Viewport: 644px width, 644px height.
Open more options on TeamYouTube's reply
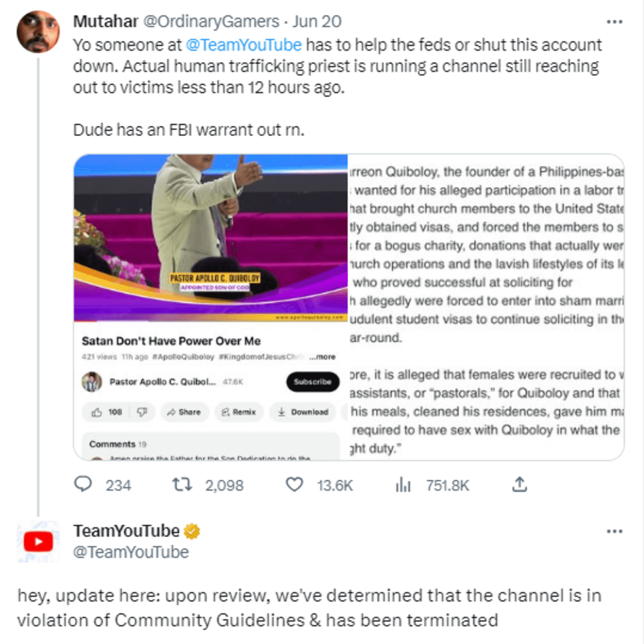614,531
